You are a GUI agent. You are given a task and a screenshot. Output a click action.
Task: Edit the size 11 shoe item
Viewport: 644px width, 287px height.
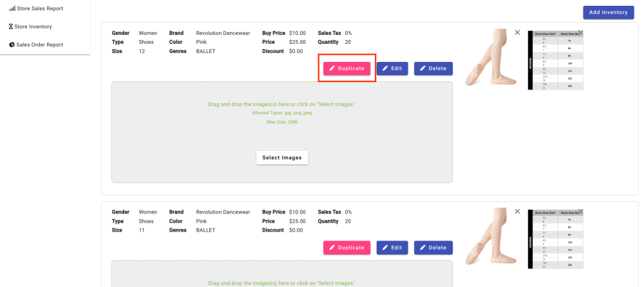point(392,248)
